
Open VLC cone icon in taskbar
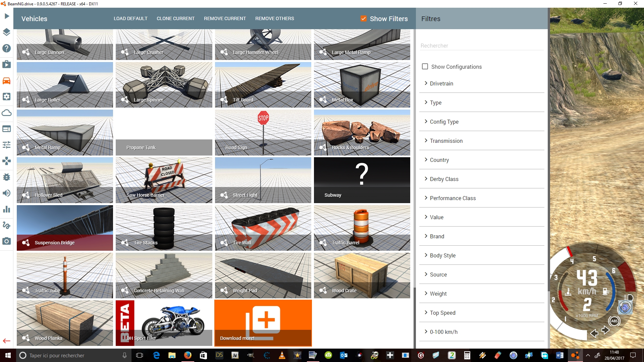[282, 355]
